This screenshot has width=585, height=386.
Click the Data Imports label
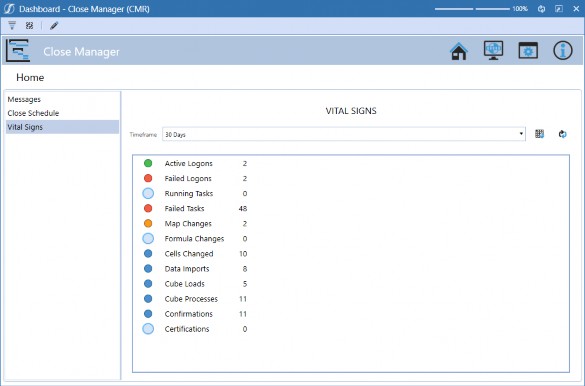coord(187,269)
